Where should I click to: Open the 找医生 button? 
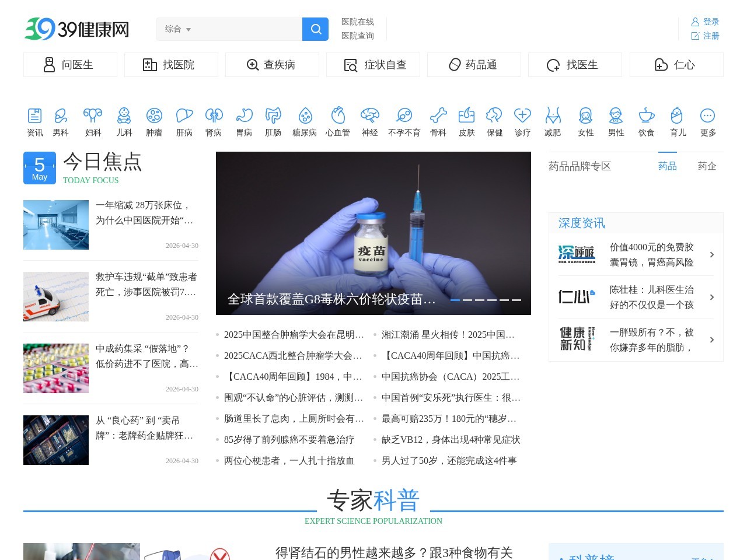(575, 65)
